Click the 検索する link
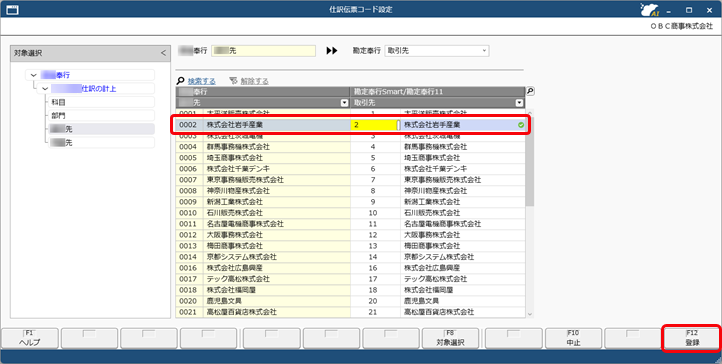Viewport: 722px width, 364px height. pyautogui.click(x=202, y=81)
